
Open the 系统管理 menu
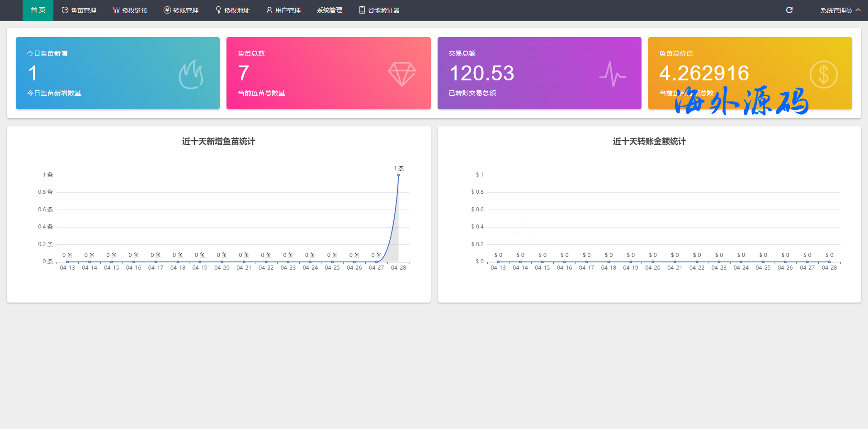click(329, 10)
